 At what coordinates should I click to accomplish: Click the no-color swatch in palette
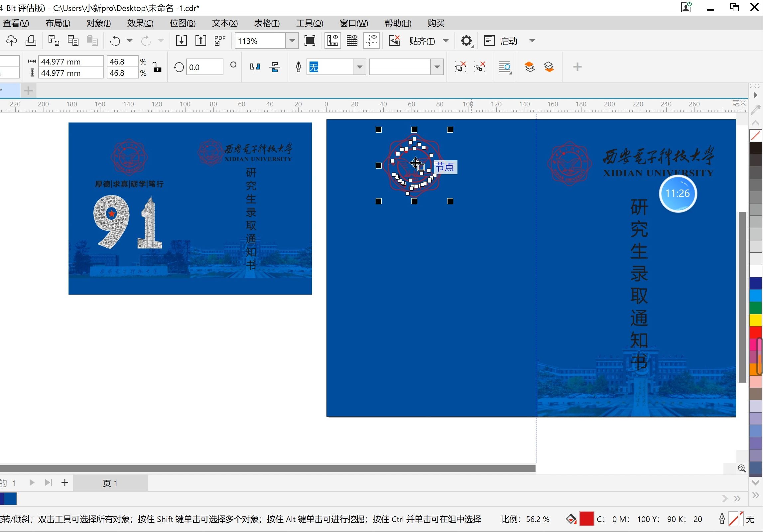click(756, 135)
